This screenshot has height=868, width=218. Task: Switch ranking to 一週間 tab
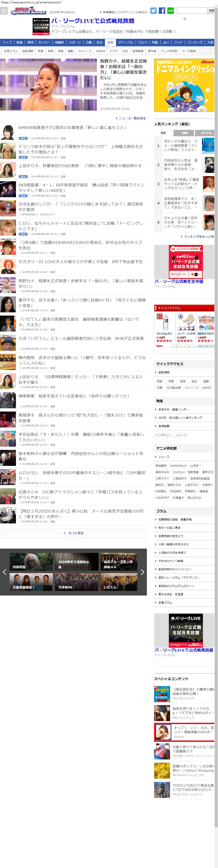pyautogui.click(x=184, y=133)
